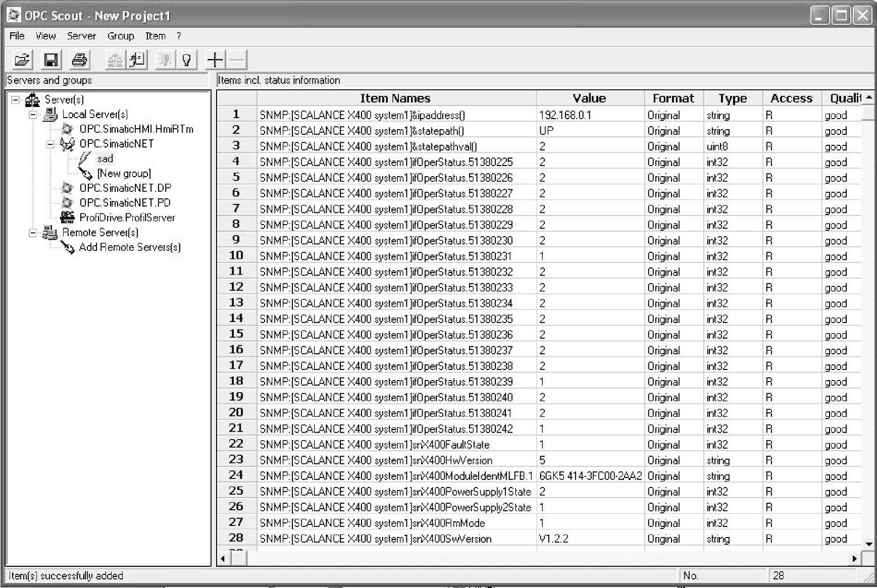Viewport: 877px width, 588px height.
Task: Select the snX400HwVersion item name
Action: [x=397, y=460]
